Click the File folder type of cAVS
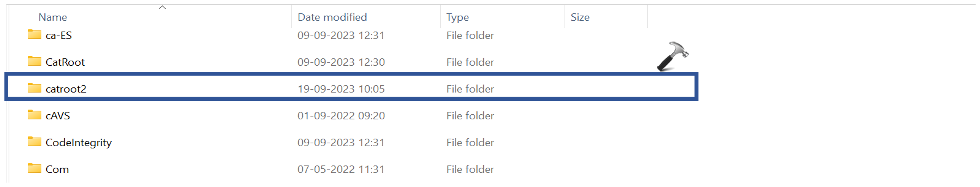 tap(470, 116)
